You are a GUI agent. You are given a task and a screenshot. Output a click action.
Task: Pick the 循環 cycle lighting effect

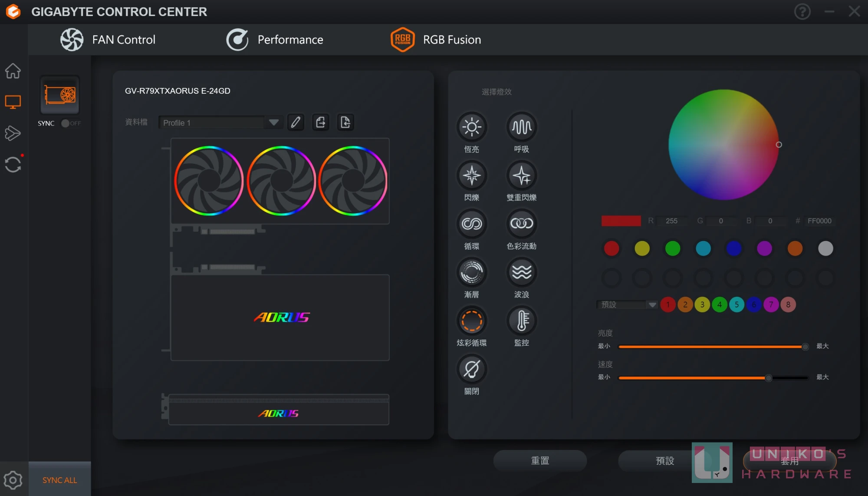point(472,224)
